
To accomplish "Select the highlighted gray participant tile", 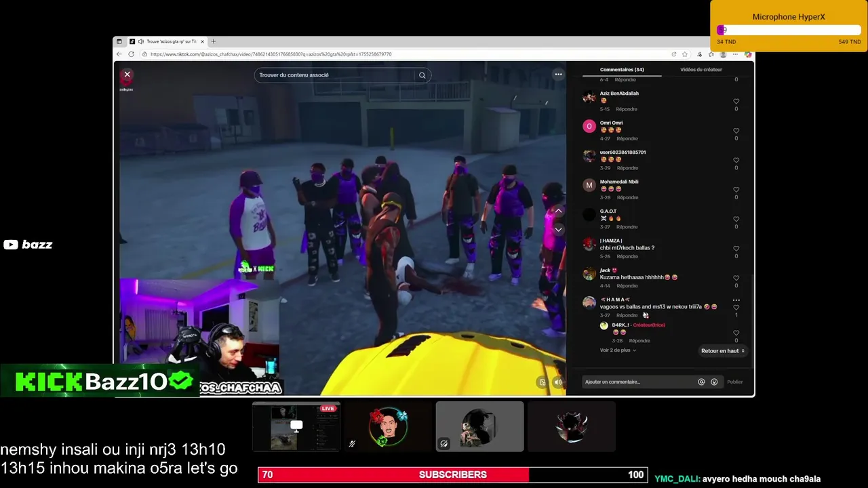I will [479, 426].
